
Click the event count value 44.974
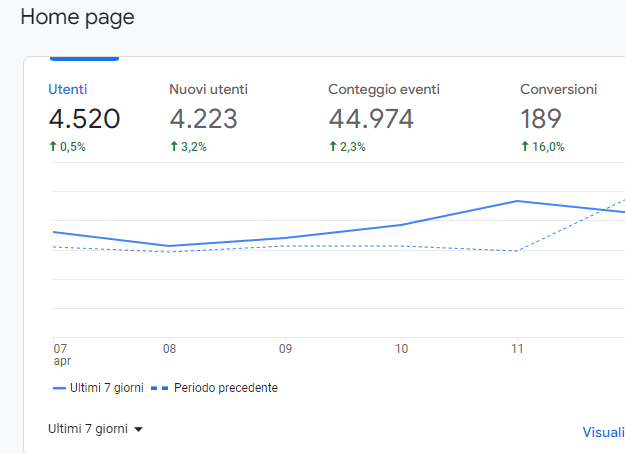(371, 119)
